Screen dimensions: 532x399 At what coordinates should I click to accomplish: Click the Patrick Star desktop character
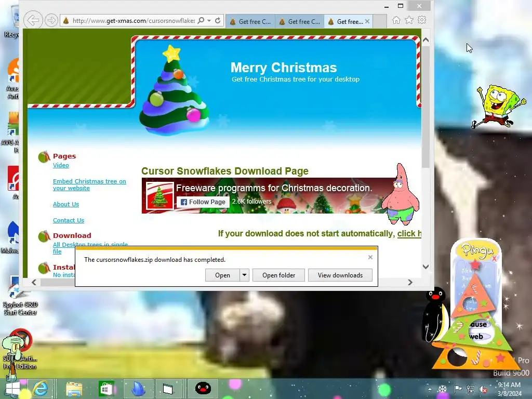point(401,194)
